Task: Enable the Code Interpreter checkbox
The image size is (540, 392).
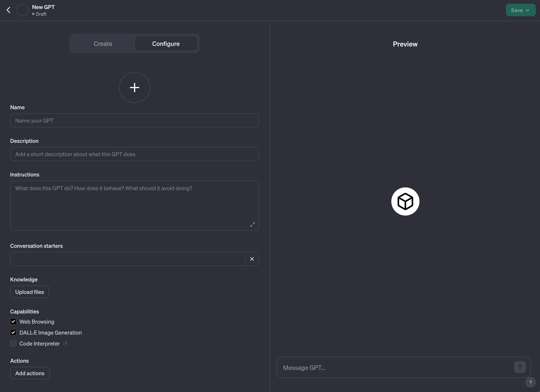Action: [13, 343]
